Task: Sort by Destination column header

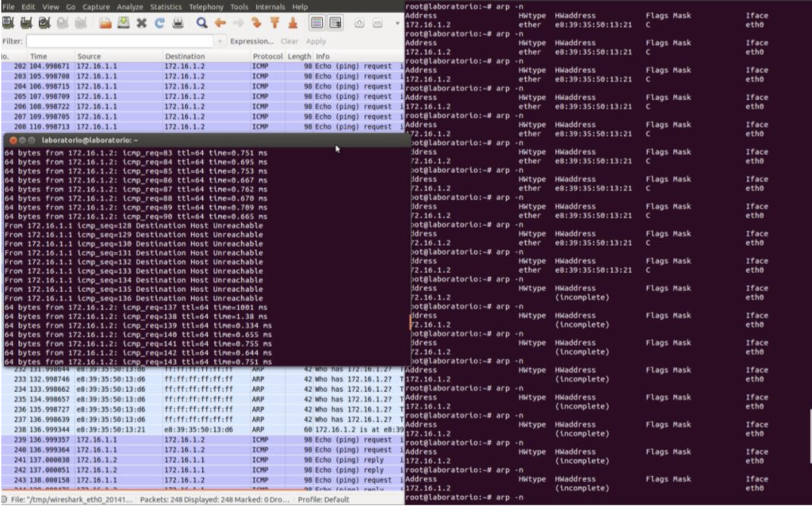Action: [207, 56]
